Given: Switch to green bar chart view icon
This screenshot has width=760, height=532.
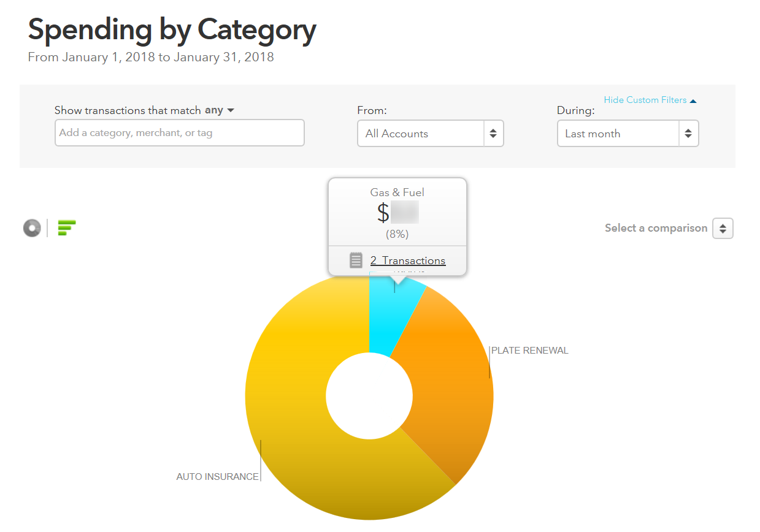Looking at the screenshot, I should (67, 228).
